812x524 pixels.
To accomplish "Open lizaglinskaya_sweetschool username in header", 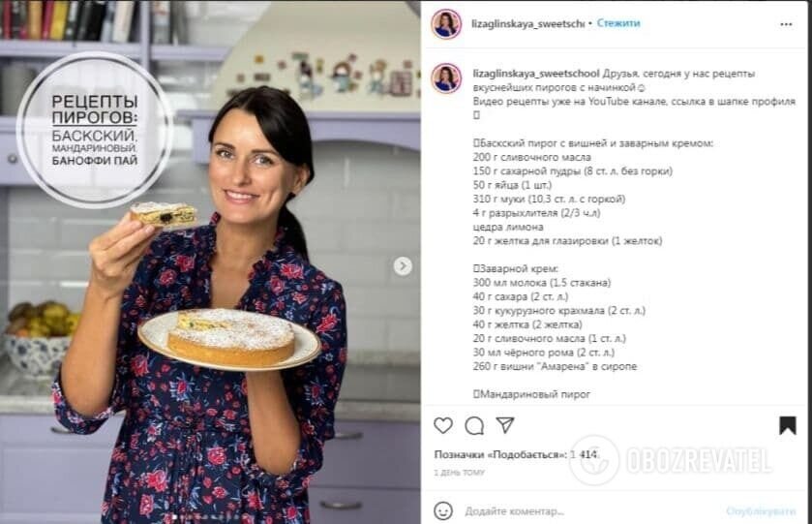I will pyautogui.click(x=527, y=24).
